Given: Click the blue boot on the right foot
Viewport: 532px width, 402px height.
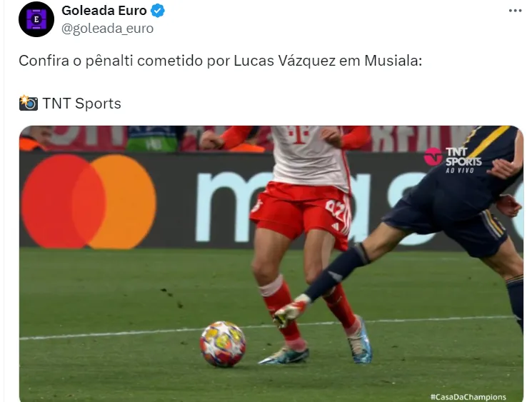Looking at the screenshot, I should 359,341.
